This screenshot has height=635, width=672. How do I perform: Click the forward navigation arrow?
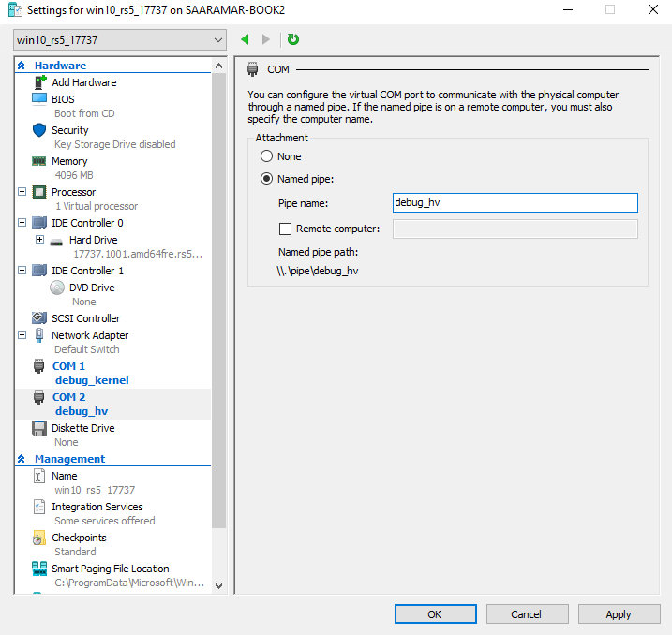(266, 39)
